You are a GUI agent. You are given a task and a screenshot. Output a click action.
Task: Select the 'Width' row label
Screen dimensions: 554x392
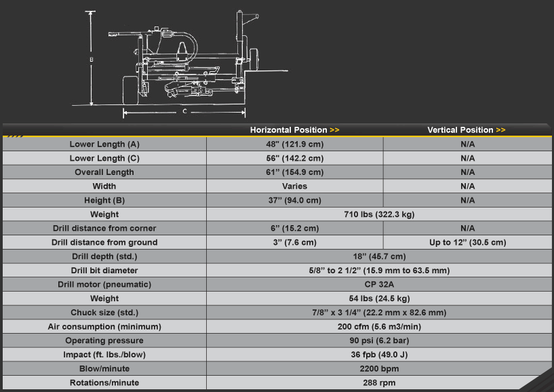click(104, 187)
